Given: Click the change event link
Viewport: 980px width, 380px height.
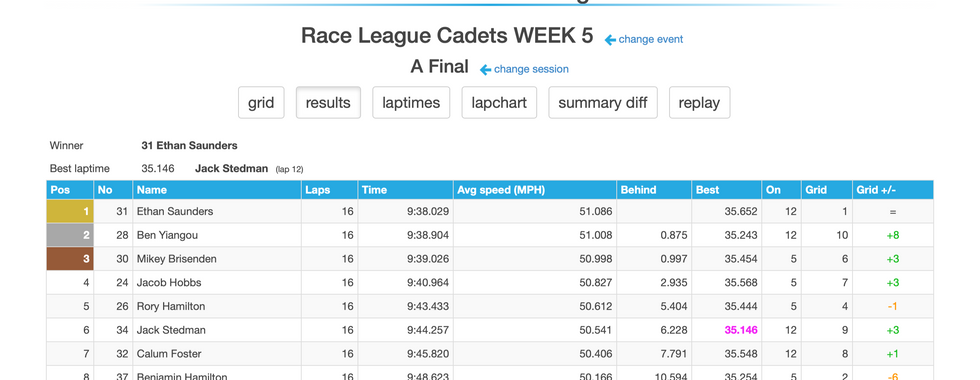Looking at the screenshot, I should [x=651, y=39].
